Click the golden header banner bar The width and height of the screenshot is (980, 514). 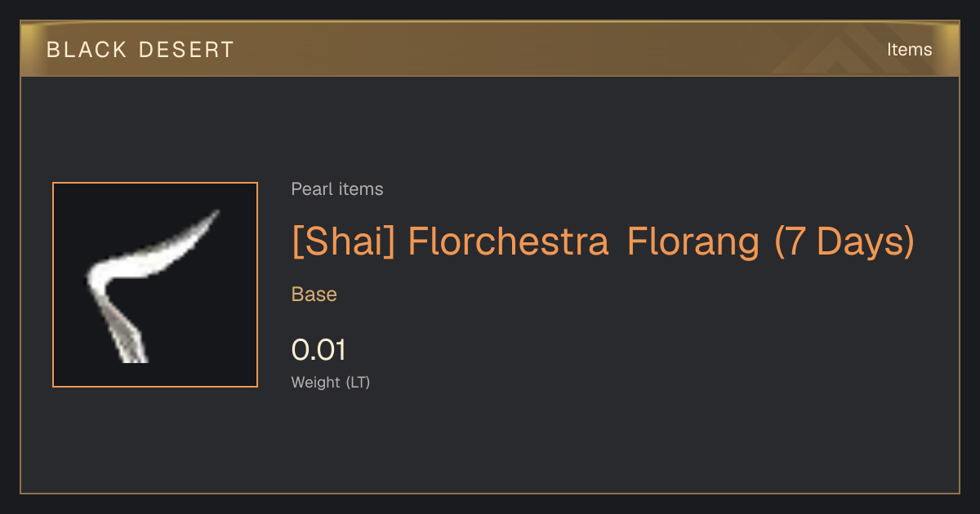490,49
